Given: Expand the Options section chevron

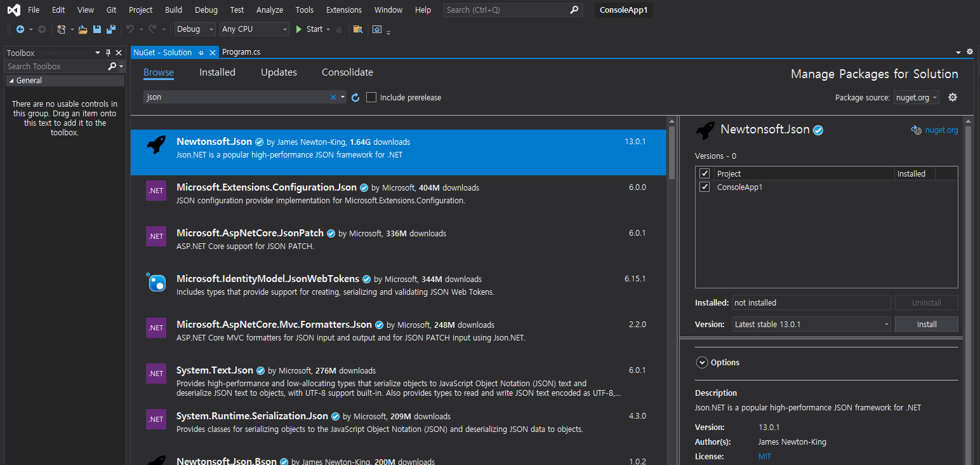Looking at the screenshot, I should coord(701,363).
